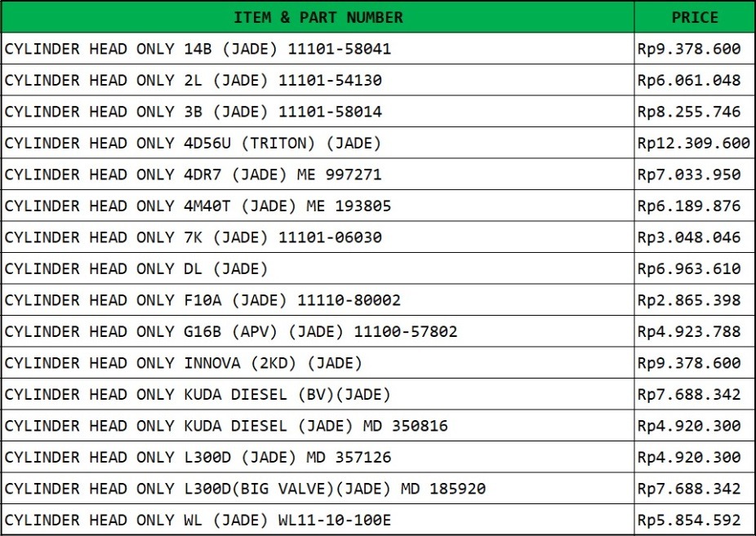Click the price Rp7.688.342 for L300D(BIG VALVE)
This screenshot has width=756, height=536.
click(694, 489)
